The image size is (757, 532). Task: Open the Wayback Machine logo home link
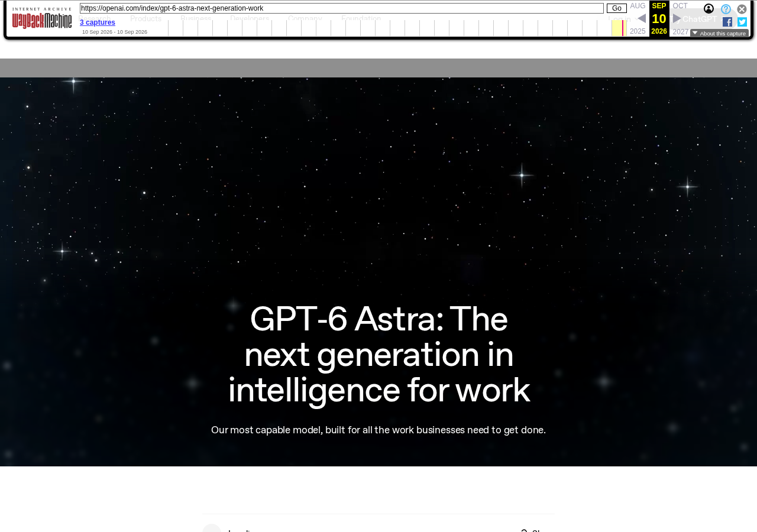click(42, 18)
